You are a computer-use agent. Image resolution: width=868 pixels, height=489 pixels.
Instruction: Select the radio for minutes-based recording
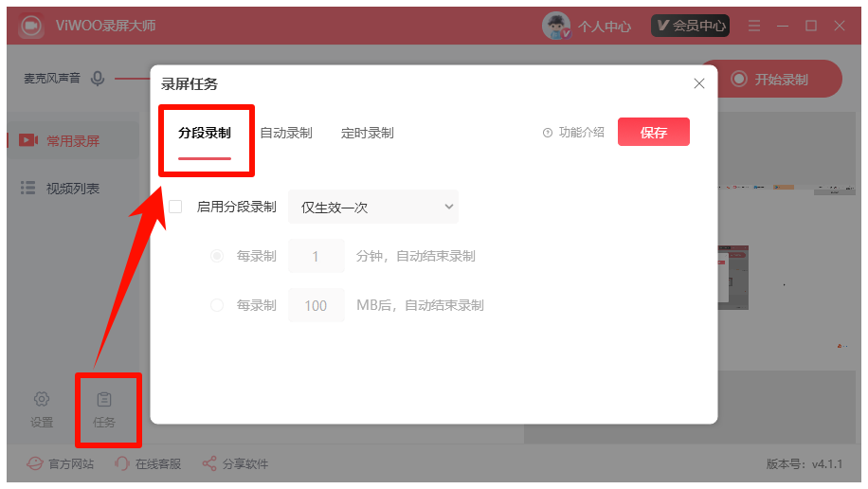pos(217,256)
